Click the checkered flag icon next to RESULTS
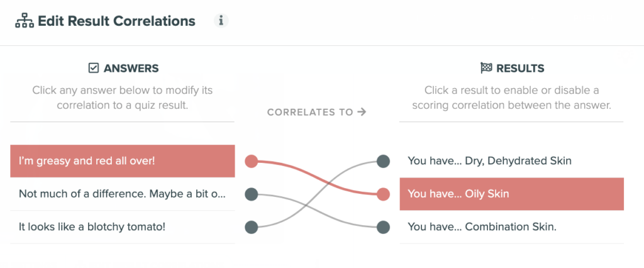The image size is (644, 268). 486,68
